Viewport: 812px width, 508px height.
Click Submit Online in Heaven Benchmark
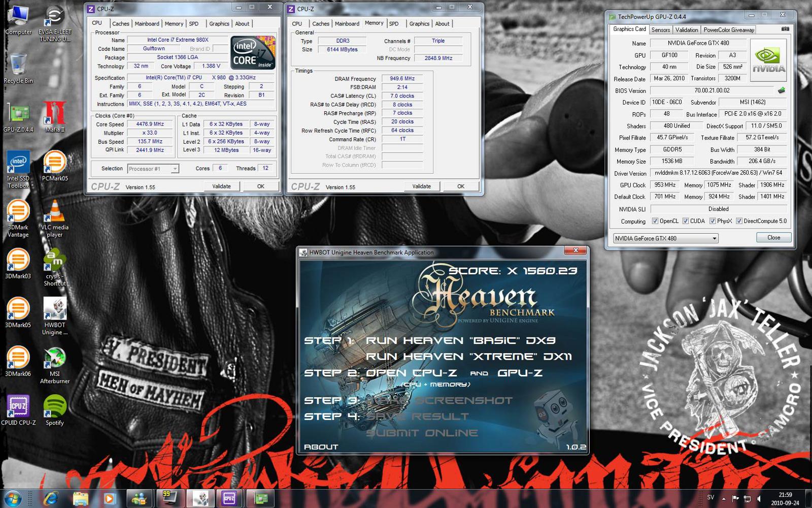point(422,433)
